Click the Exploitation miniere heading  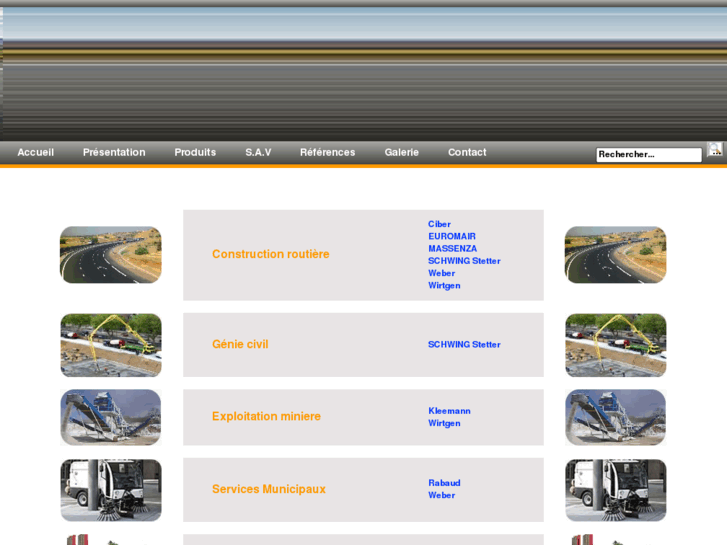point(266,416)
